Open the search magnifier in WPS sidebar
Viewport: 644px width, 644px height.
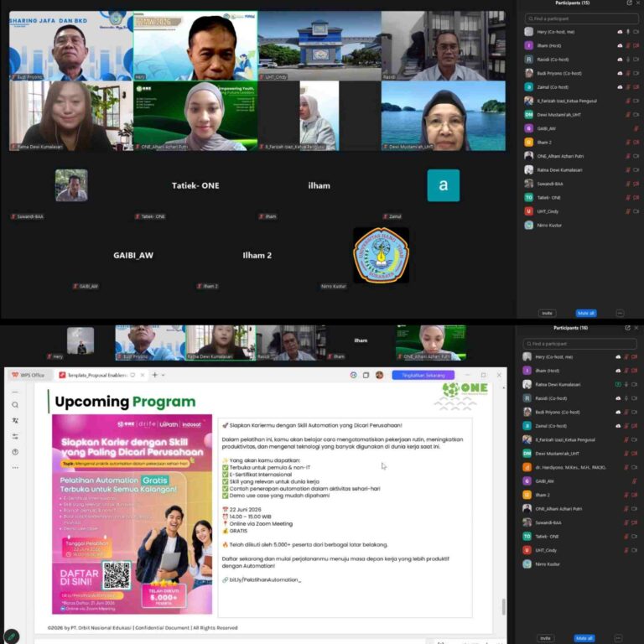pos(15,405)
